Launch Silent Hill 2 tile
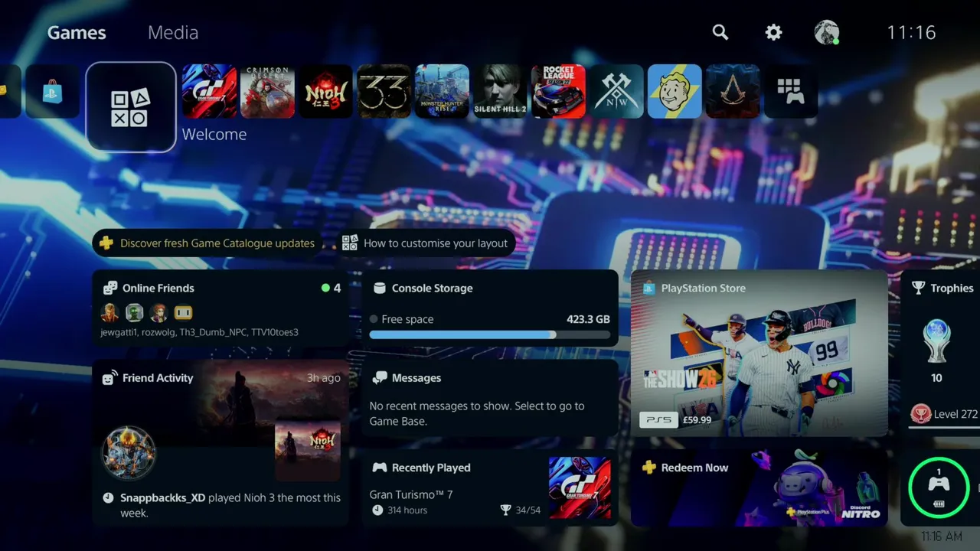 pos(501,91)
